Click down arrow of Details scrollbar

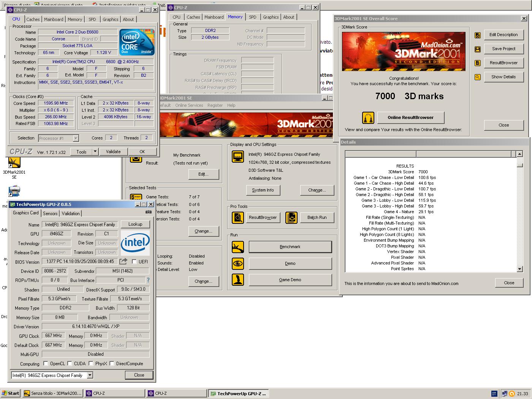[520, 269]
